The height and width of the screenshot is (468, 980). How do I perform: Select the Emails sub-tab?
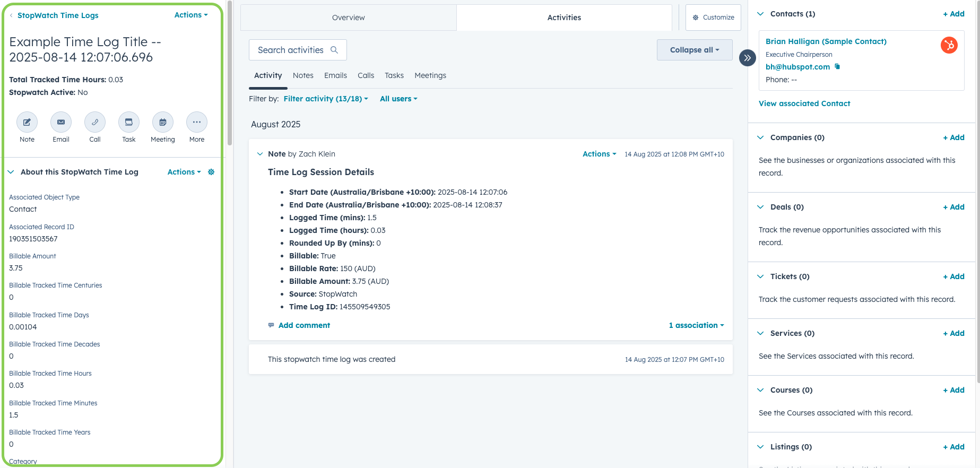click(x=336, y=75)
